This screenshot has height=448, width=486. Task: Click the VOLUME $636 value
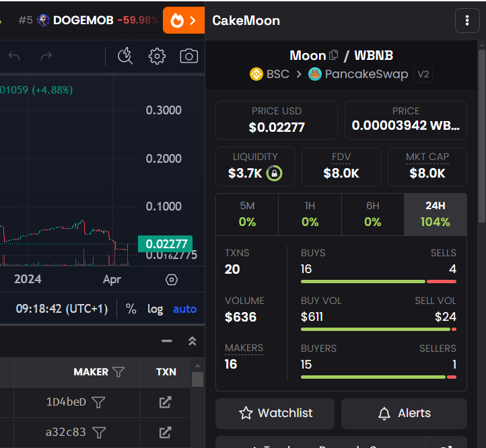click(240, 317)
